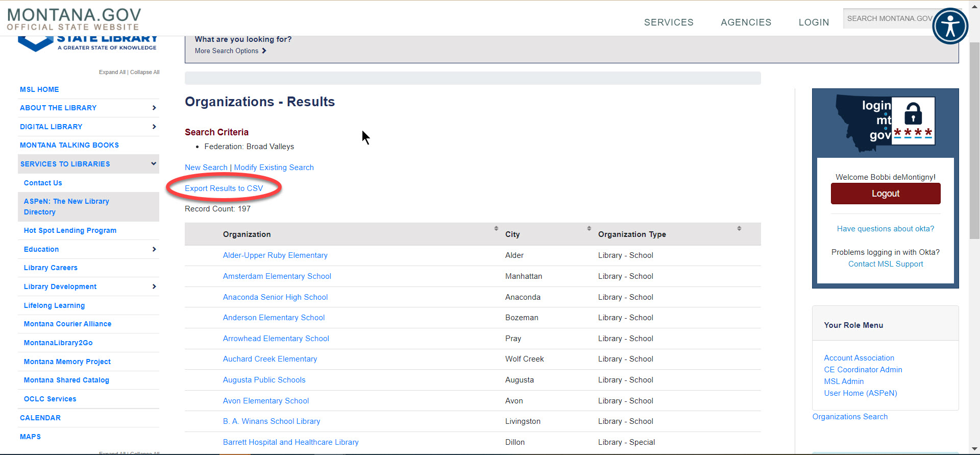The height and width of the screenshot is (455, 980).
Task: Open Auchard Creek Elementary organization
Action: pos(270,359)
